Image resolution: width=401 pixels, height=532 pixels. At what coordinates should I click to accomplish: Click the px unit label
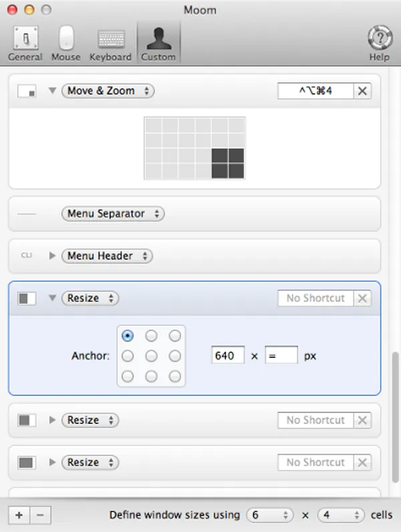point(310,356)
